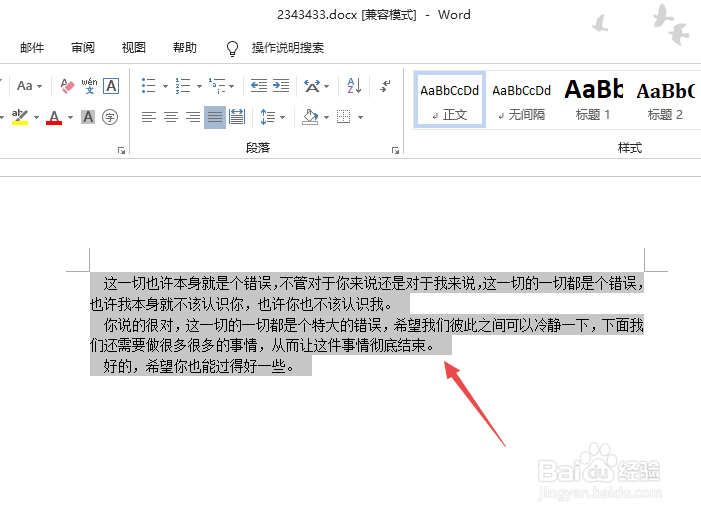Screen dimensions: 701x518
Task: Click the line 好的，希望你也能过得好一些
Action: click(x=200, y=366)
